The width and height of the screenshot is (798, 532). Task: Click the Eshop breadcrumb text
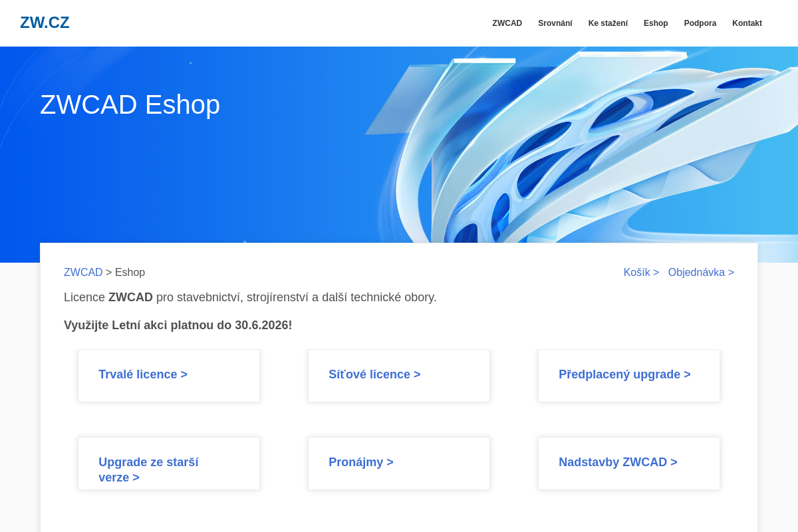130,272
